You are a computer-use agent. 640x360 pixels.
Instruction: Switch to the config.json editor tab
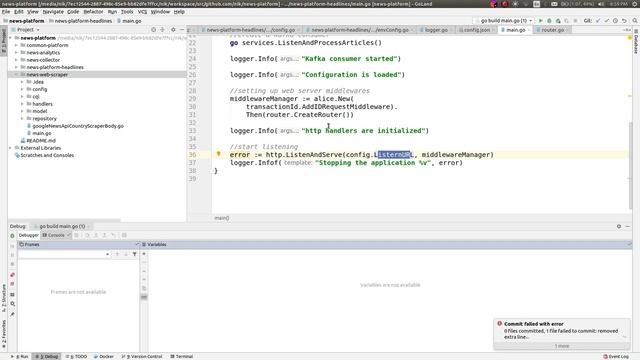476,30
